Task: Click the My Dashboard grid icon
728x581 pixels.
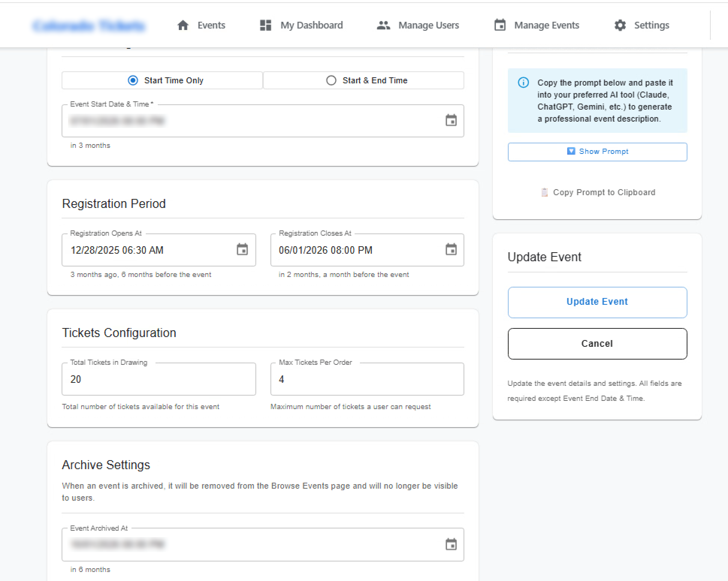Action: pyautogui.click(x=266, y=25)
